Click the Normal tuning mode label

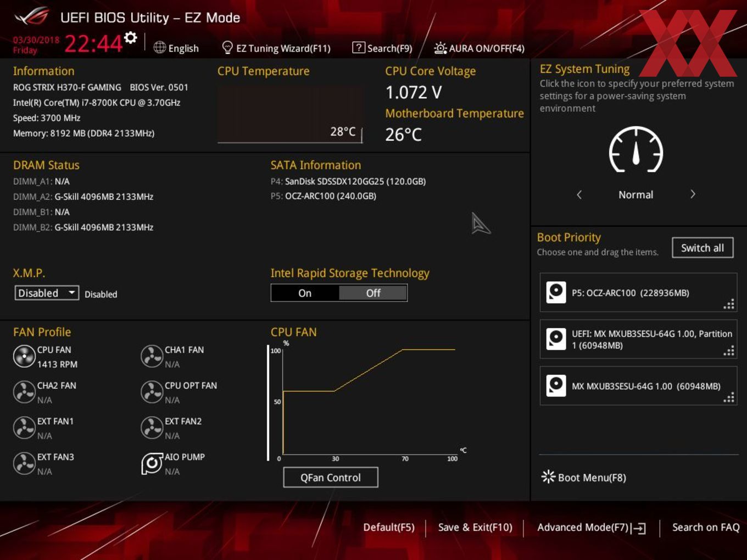point(636,194)
